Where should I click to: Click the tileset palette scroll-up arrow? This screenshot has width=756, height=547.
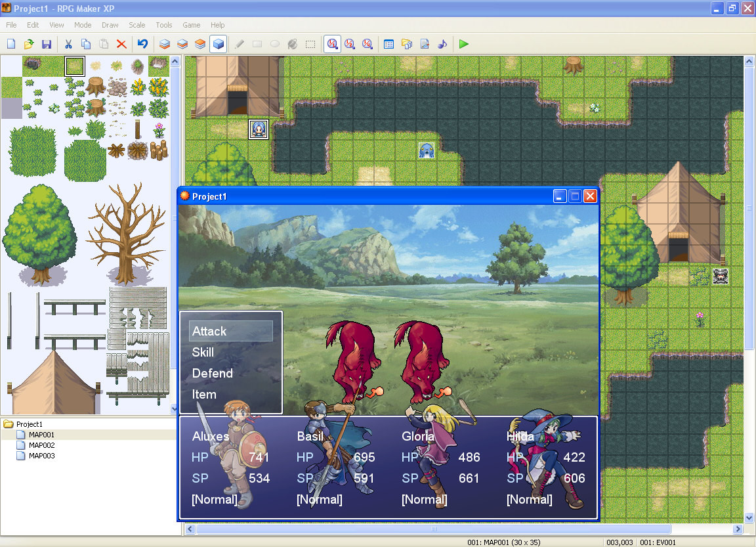point(175,61)
